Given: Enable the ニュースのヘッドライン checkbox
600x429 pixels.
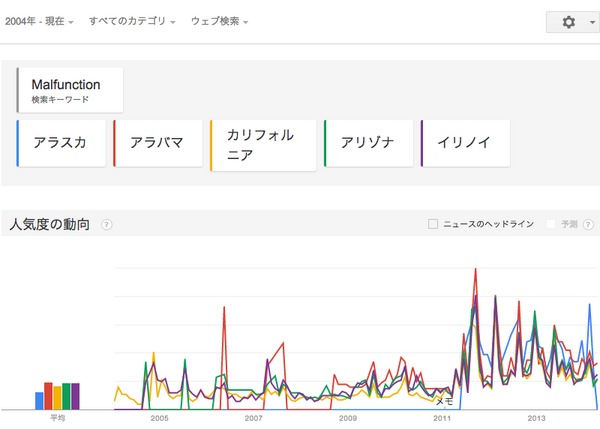Looking at the screenshot, I should coord(433,225).
